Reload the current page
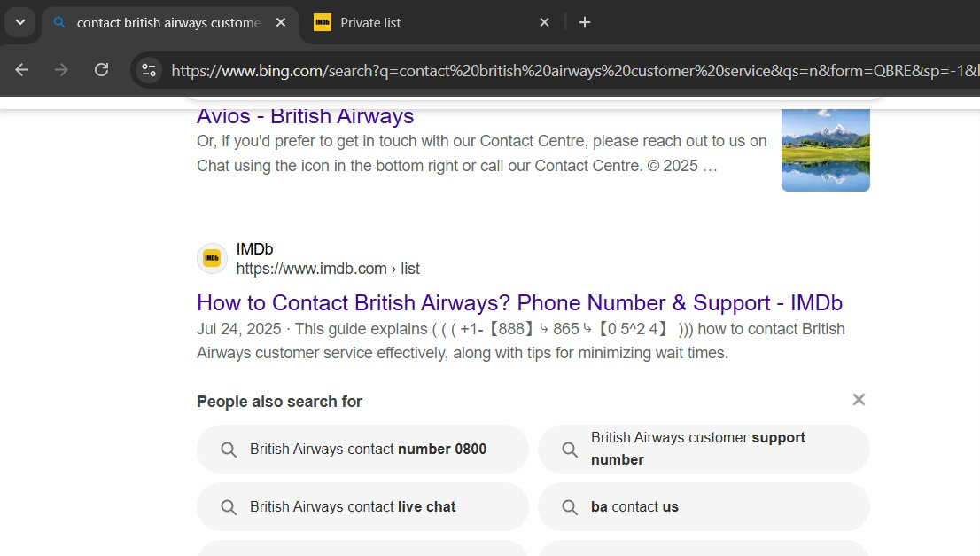Viewport: 980px width, 556px height. [101, 69]
